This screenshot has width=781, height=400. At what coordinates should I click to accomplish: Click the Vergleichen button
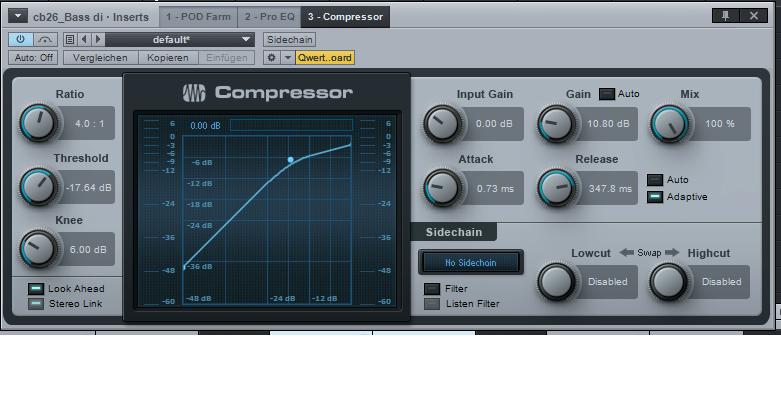pyautogui.click(x=100, y=57)
